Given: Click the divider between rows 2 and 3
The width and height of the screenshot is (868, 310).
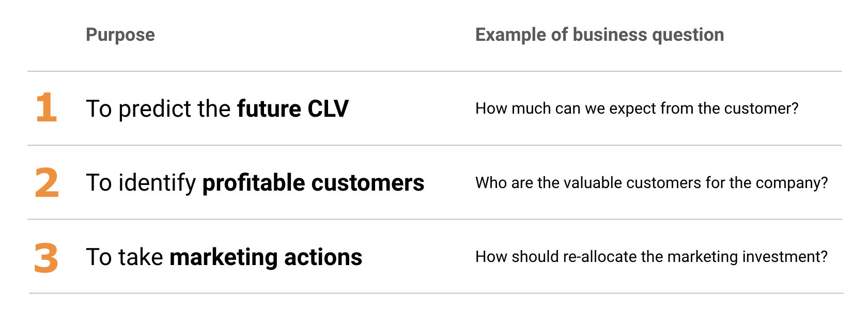Looking at the screenshot, I should 434,219.
